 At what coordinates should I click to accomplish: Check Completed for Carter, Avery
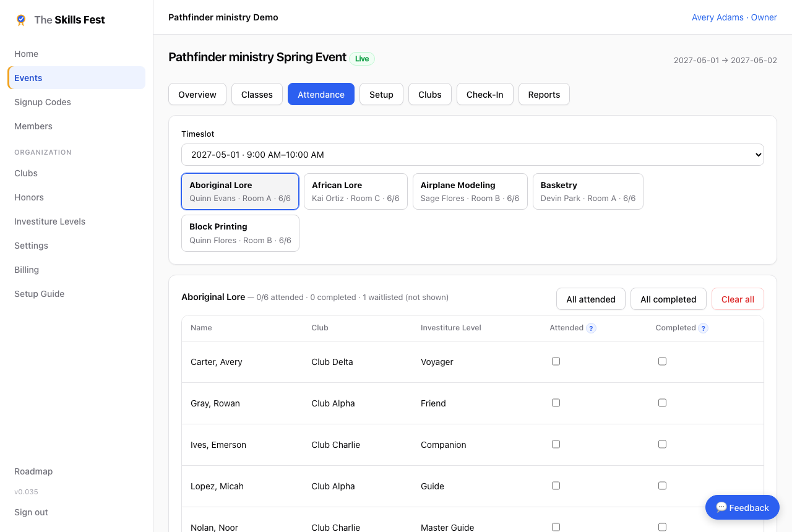(x=662, y=361)
